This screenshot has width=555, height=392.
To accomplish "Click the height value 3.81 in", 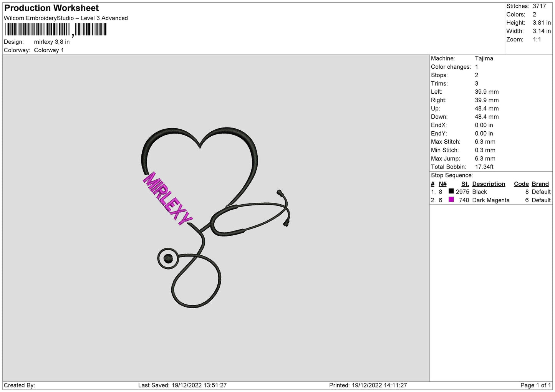I will click(x=542, y=23).
